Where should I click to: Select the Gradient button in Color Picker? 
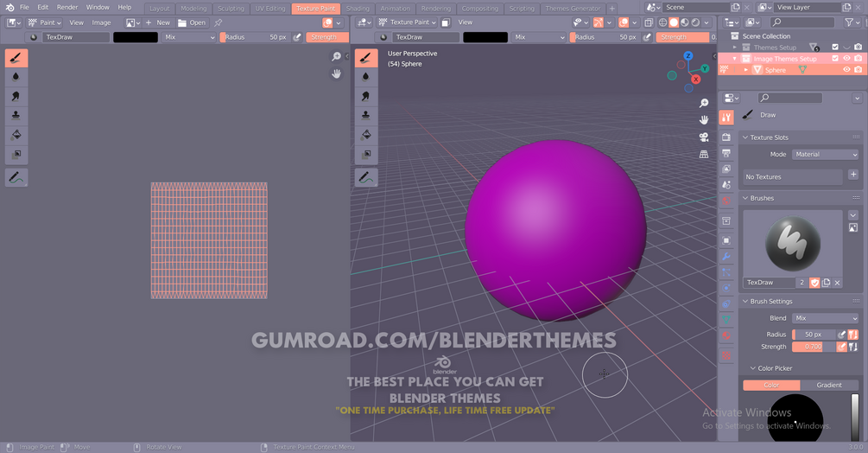pyautogui.click(x=828, y=385)
